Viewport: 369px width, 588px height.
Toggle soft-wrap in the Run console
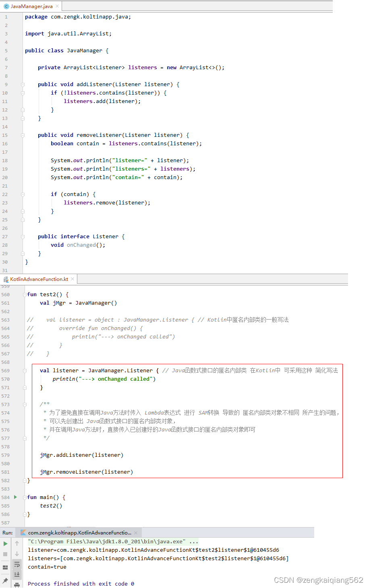[17, 565]
